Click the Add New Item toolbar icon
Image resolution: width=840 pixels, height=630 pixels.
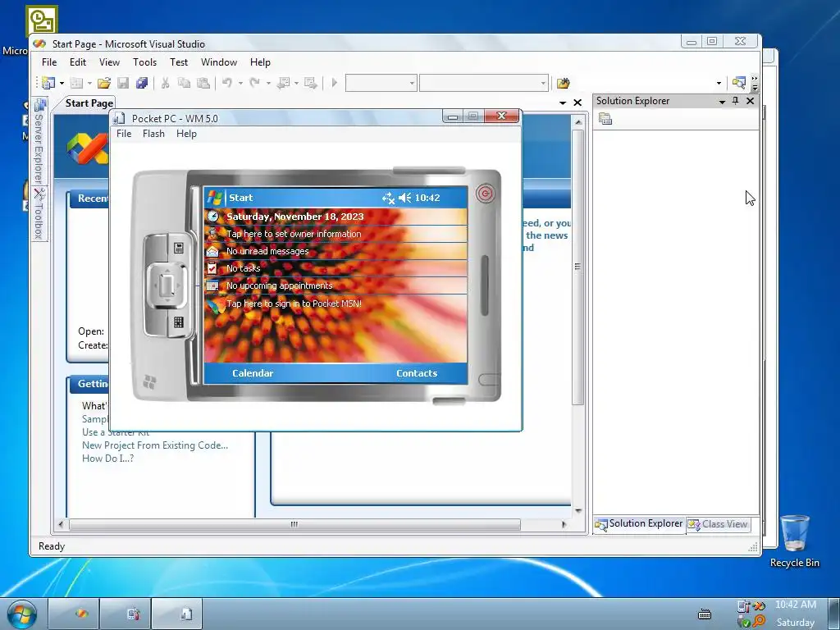76,83
